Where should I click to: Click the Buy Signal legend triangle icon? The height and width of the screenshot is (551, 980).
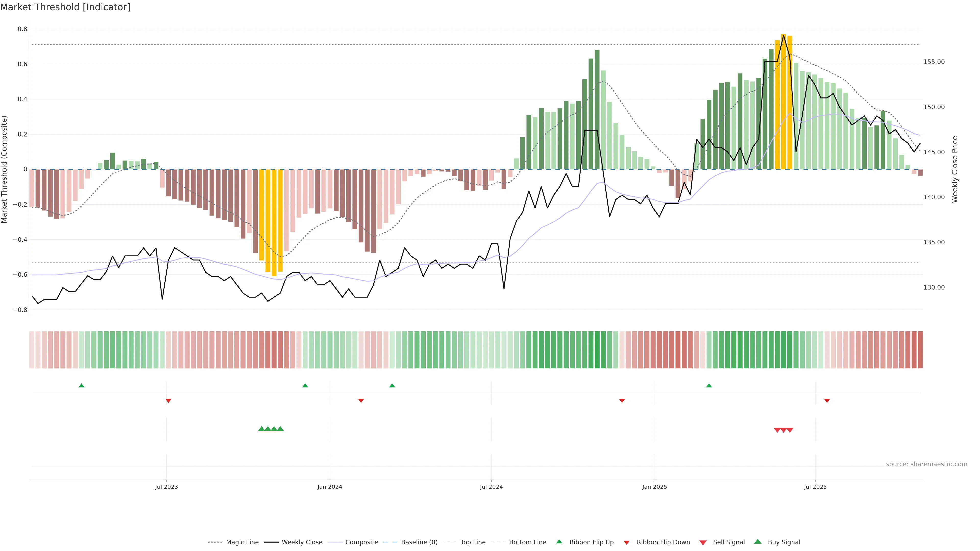[x=758, y=542]
